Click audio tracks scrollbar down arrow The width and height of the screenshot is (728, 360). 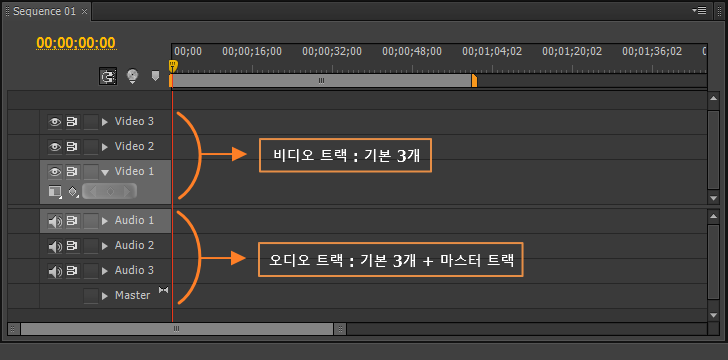coord(714,315)
